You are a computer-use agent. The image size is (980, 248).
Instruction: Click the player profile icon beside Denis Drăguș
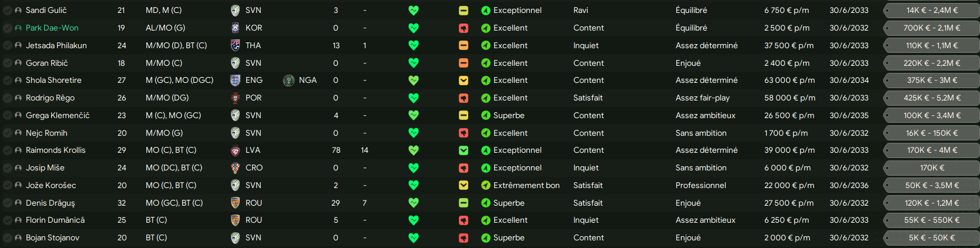[18, 203]
